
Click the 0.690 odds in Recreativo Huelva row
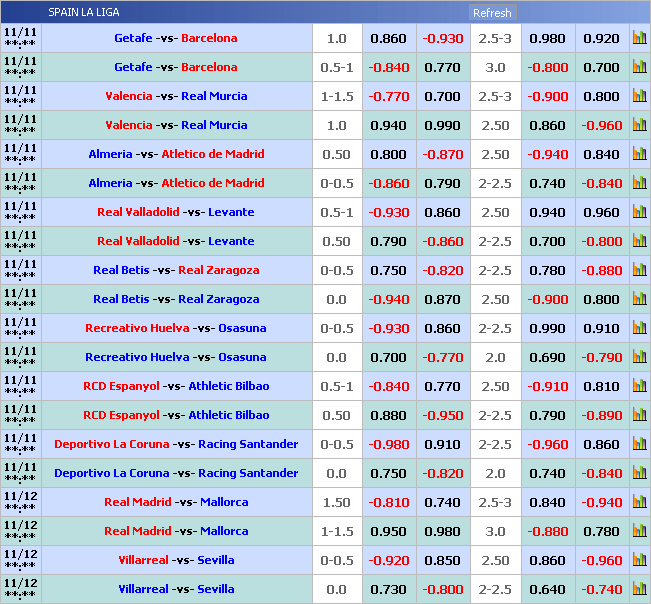(x=547, y=357)
